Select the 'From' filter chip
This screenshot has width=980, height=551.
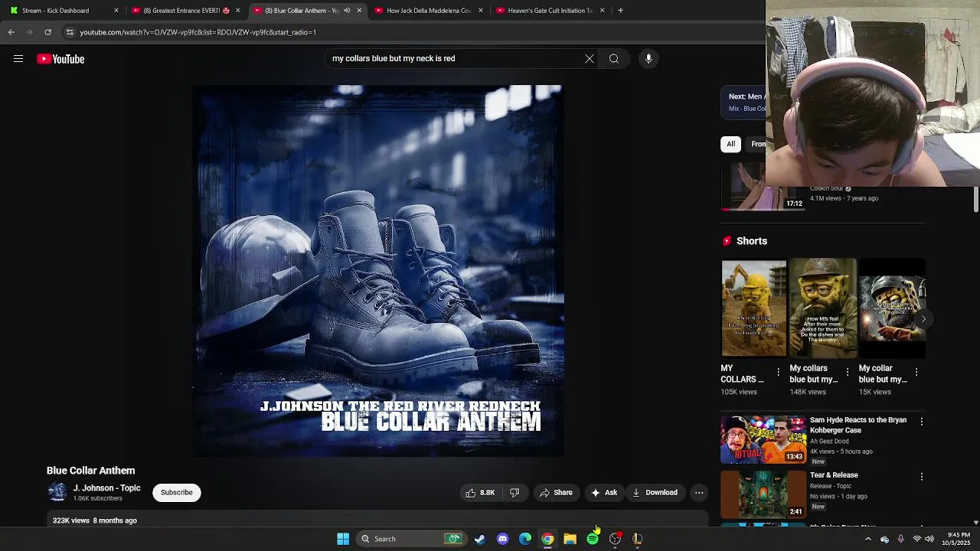pos(756,144)
